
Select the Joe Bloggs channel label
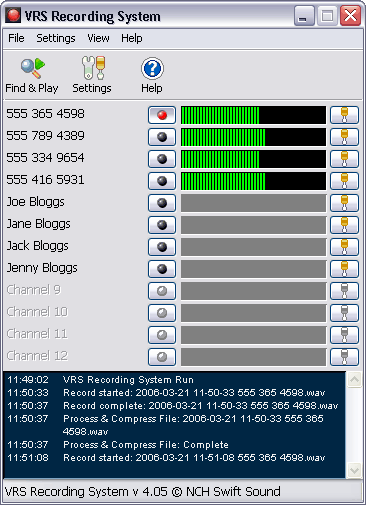36,202
